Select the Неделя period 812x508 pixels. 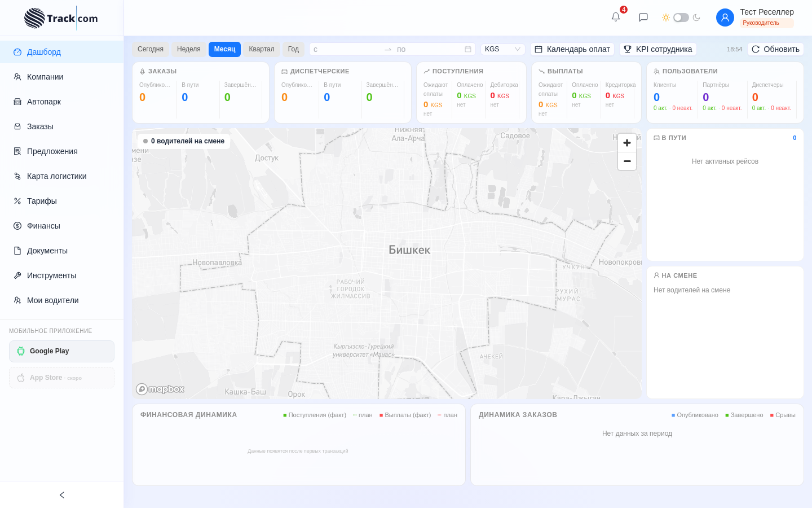(x=189, y=49)
